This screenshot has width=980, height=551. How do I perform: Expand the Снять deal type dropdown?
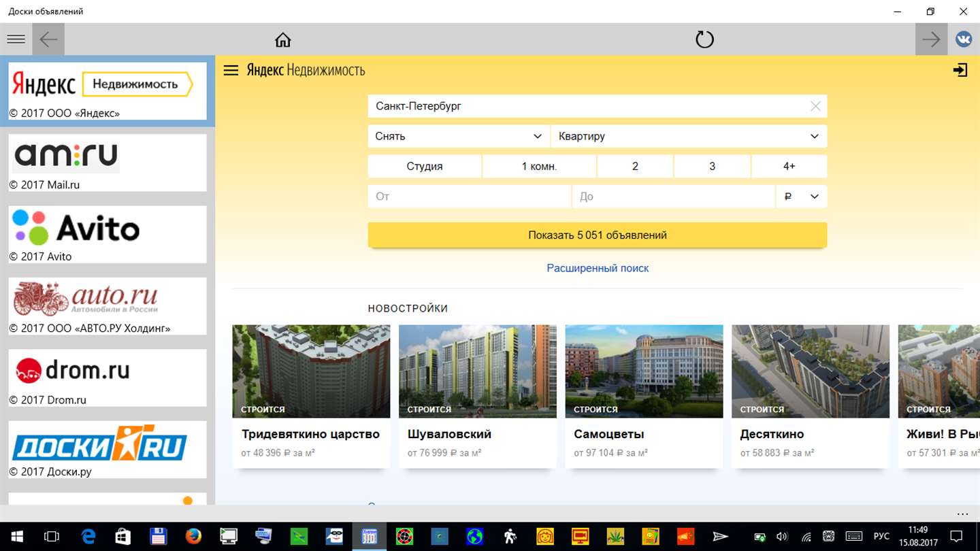(459, 136)
